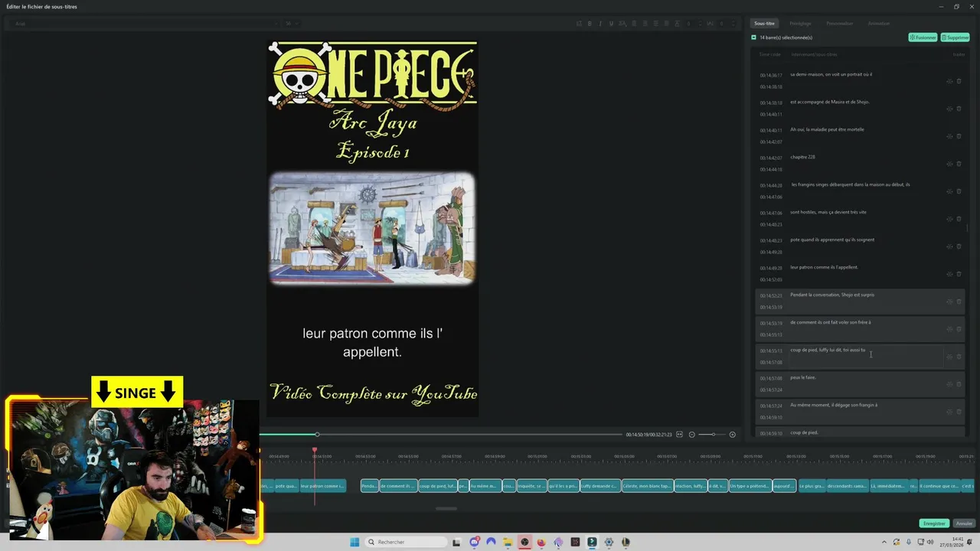The height and width of the screenshot is (551, 980).
Task: Click the fit-timeline icon beside timecode
Action: tap(679, 435)
